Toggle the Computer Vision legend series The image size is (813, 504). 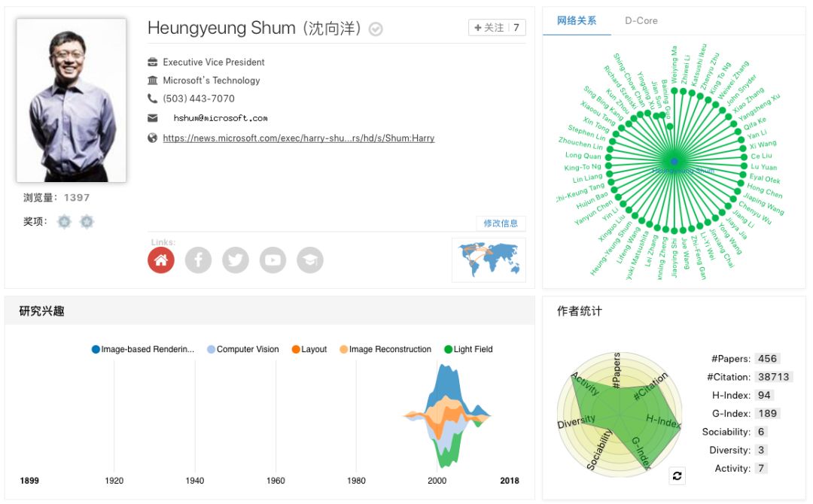coord(243,349)
